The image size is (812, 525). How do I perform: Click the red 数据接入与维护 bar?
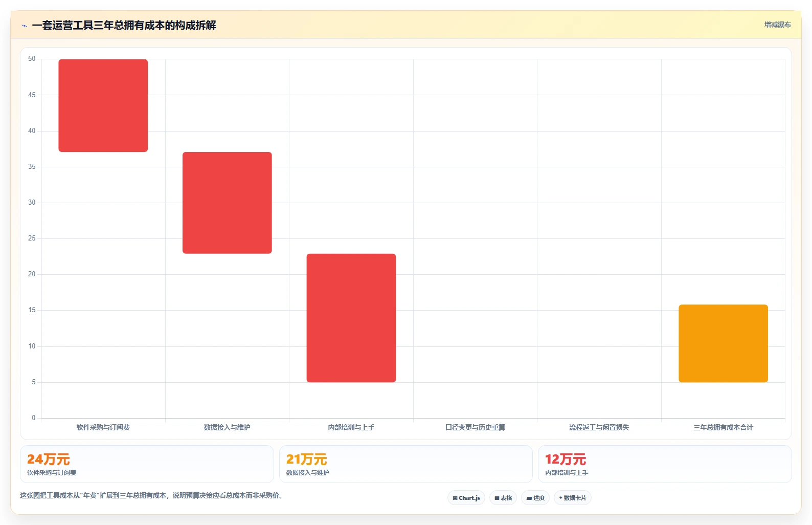click(x=227, y=203)
